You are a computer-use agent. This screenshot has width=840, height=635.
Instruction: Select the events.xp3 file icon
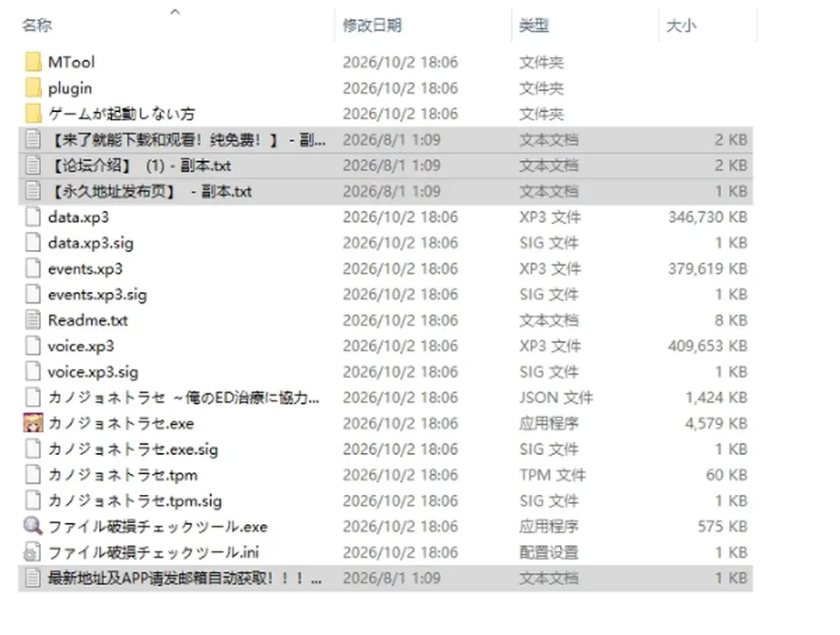coord(33,269)
